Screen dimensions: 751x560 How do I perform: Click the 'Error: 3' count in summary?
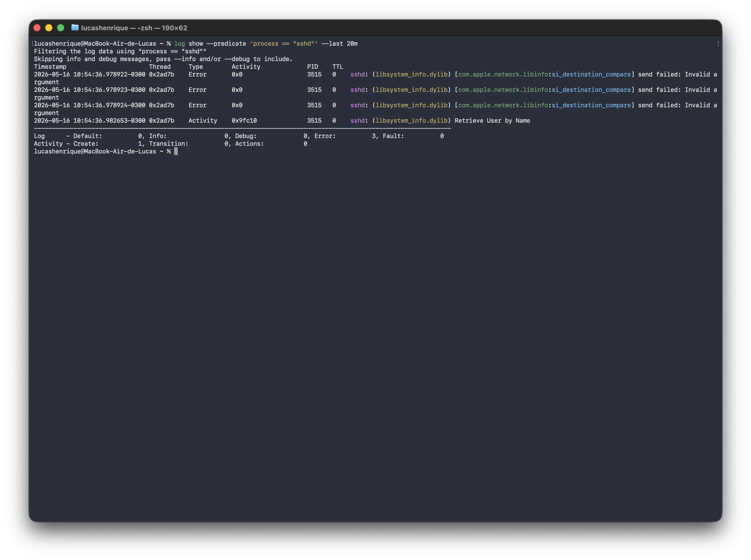[345, 136]
